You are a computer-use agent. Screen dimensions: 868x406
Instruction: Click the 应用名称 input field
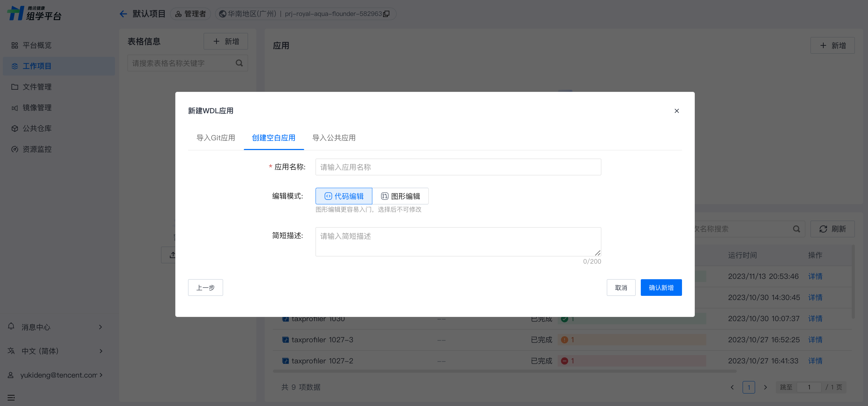pyautogui.click(x=458, y=167)
